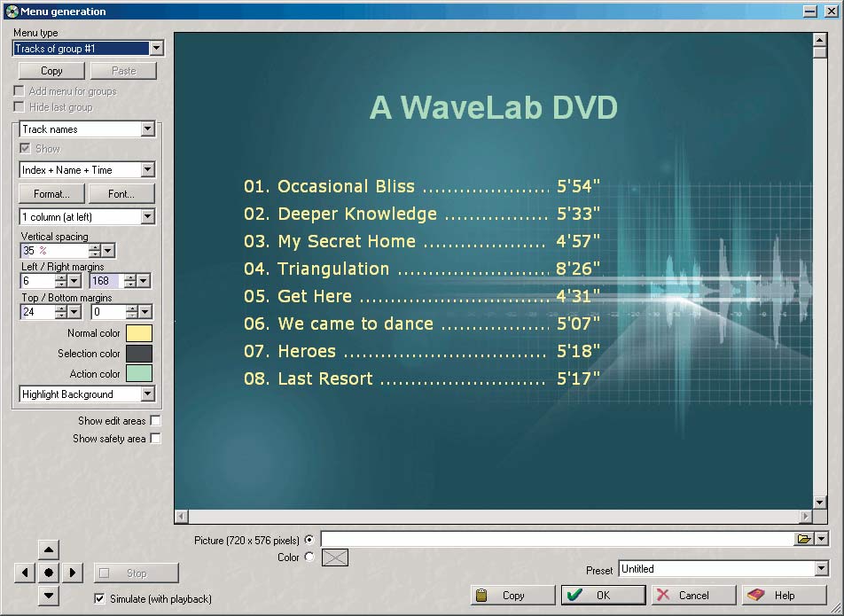Click the "04. Triangulation" track row
The width and height of the screenshot is (844, 616).
click(x=422, y=269)
